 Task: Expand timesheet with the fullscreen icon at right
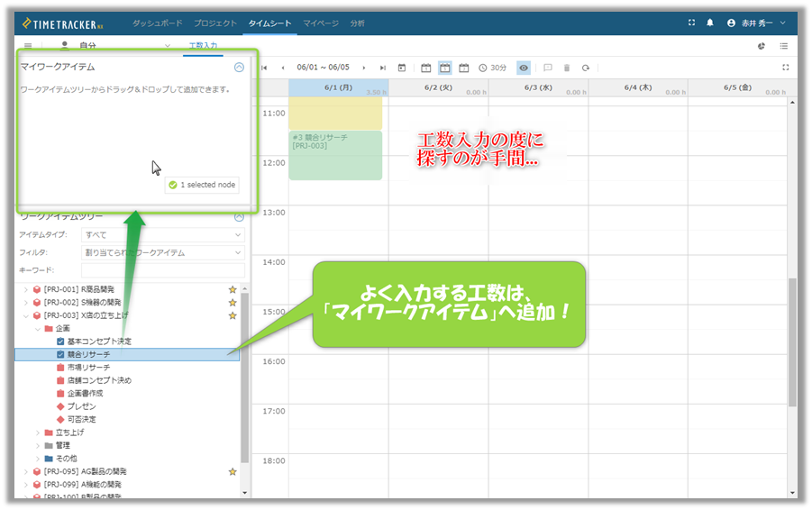click(x=786, y=68)
